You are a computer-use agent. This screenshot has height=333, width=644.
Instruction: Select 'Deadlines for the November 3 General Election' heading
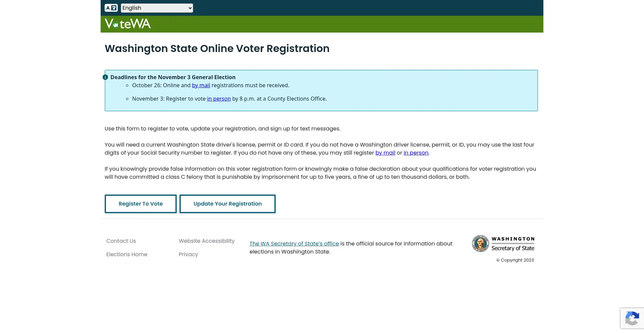[173, 77]
